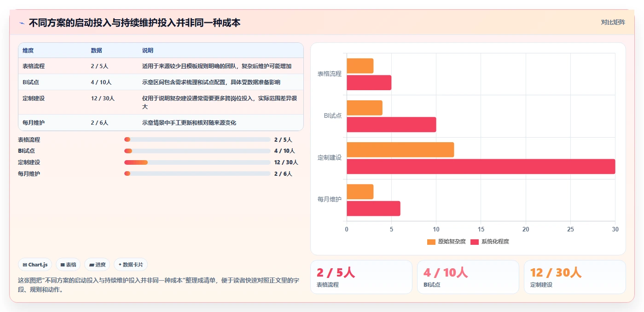The image size is (644, 312).
Task: Open the 12 / 30人 定制建设 data card
Action: [575, 277]
